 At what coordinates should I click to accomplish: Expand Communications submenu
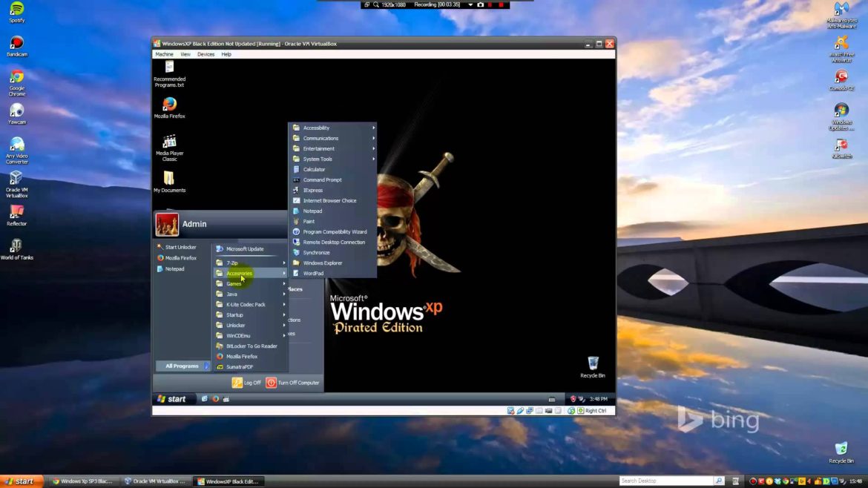(332, 139)
